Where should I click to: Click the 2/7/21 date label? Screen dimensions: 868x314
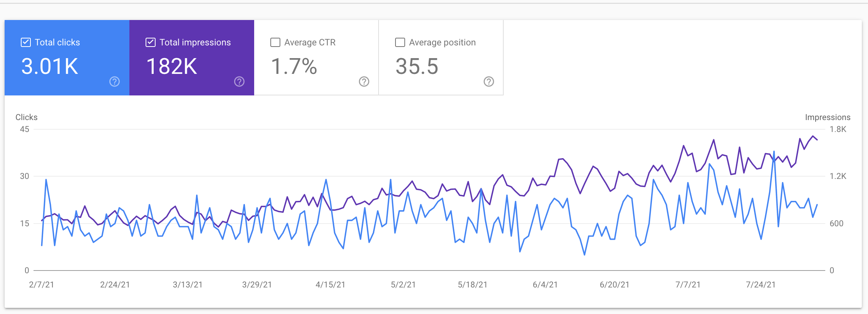(42, 285)
